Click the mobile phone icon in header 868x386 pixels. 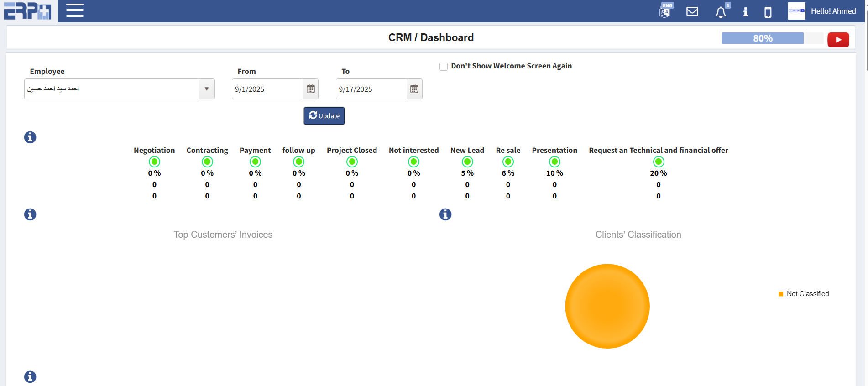pos(768,12)
